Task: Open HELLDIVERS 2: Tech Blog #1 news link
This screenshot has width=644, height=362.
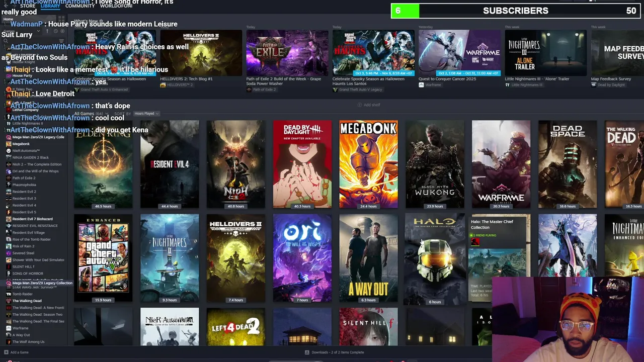Action: pos(186,79)
